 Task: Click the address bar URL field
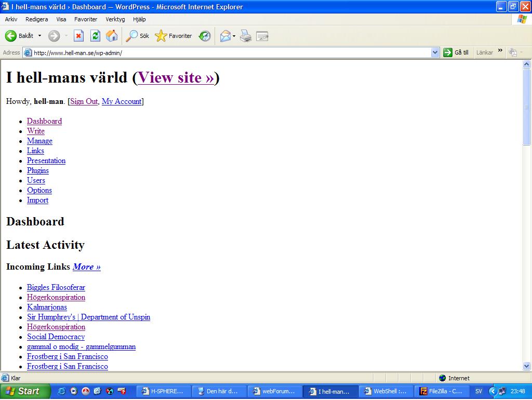click(231, 52)
